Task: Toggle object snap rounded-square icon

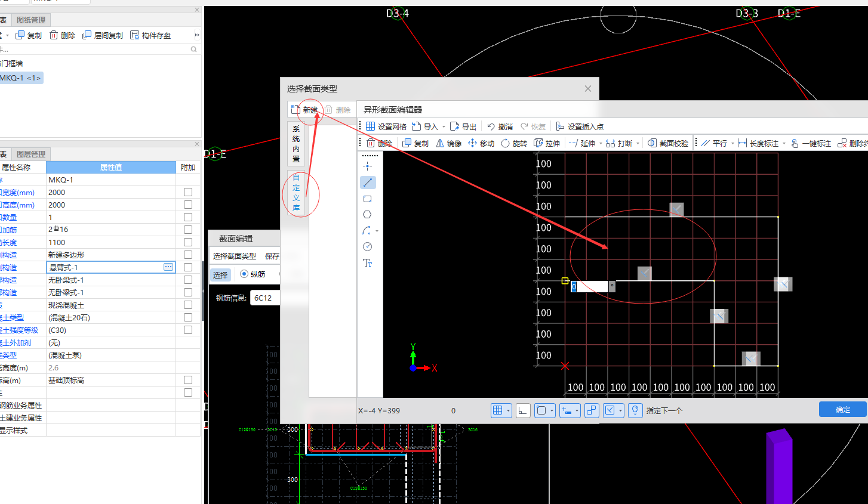Action: [541, 410]
